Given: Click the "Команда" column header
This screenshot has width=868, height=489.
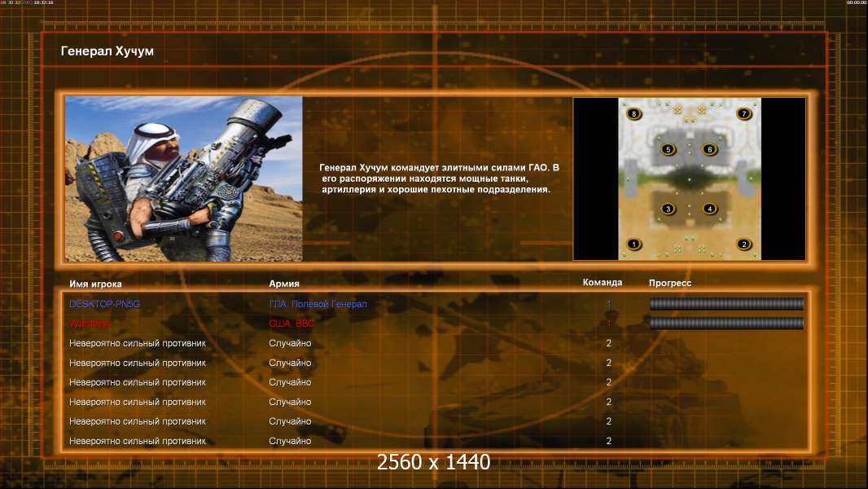Looking at the screenshot, I should pos(603,283).
